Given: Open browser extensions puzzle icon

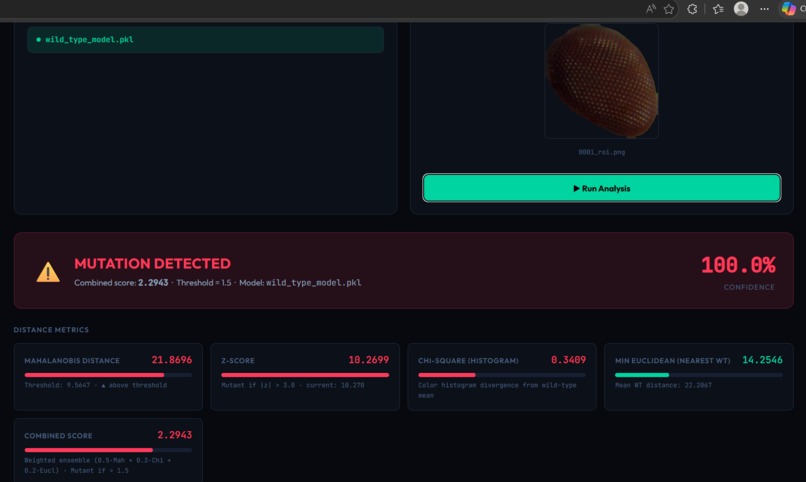Looking at the screenshot, I should coord(692,9).
